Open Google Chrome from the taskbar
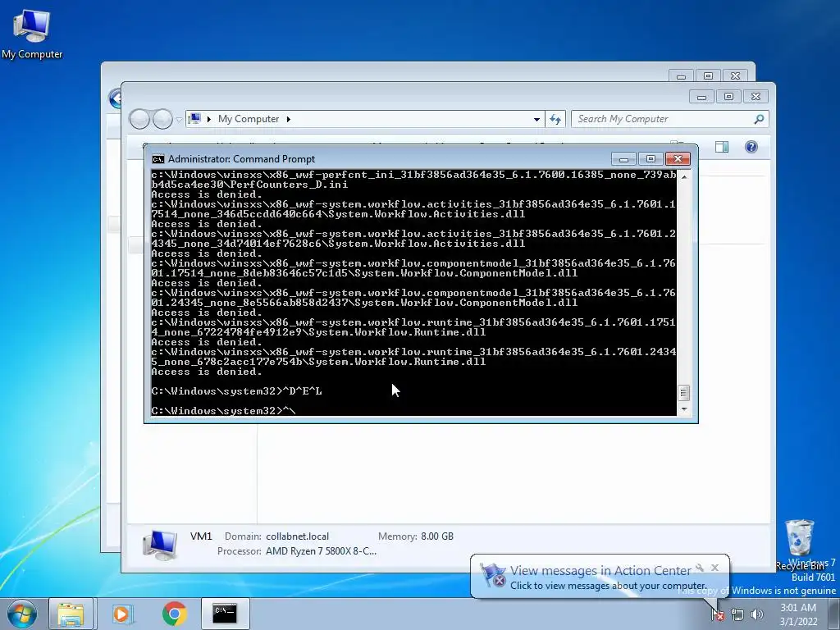The height and width of the screenshot is (630, 840). click(x=174, y=614)
